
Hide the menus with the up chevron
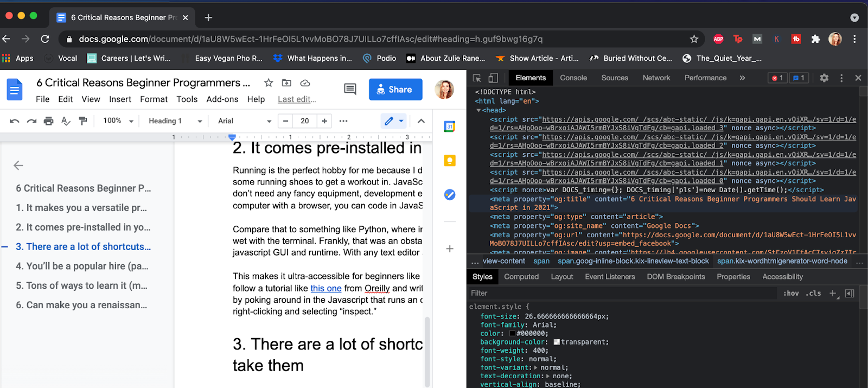click(421, 121)
